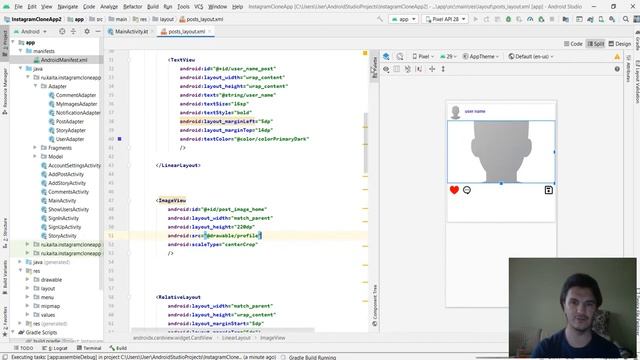Open the File menu
Viewport: 640px width, 360px height.
coord(18,7)
